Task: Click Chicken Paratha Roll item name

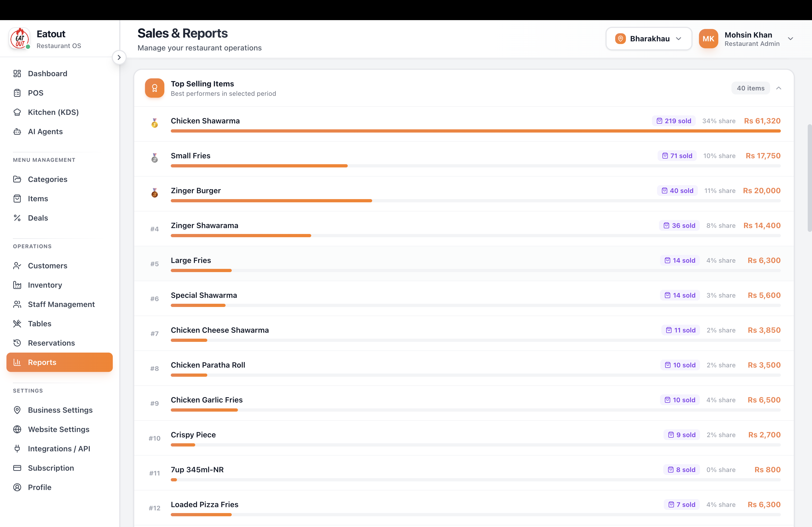Action: 208,365
